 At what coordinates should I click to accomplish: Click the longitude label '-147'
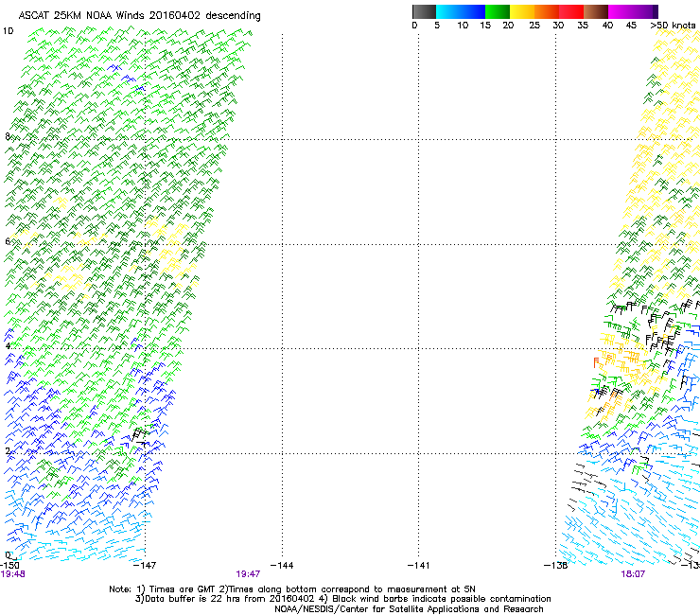(145, 566)
